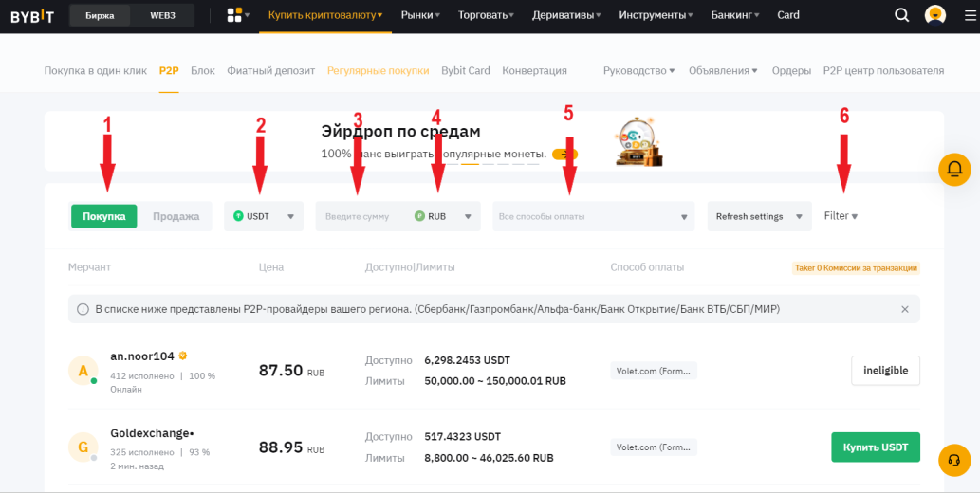
Task: Go to Покупка в один клик
Action: [96, 70]
